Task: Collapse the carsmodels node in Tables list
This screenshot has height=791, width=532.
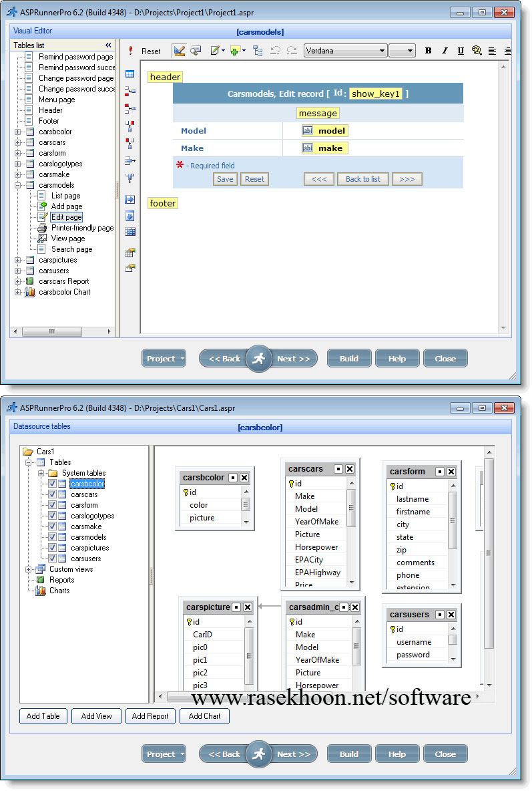Action: [17, 185]
